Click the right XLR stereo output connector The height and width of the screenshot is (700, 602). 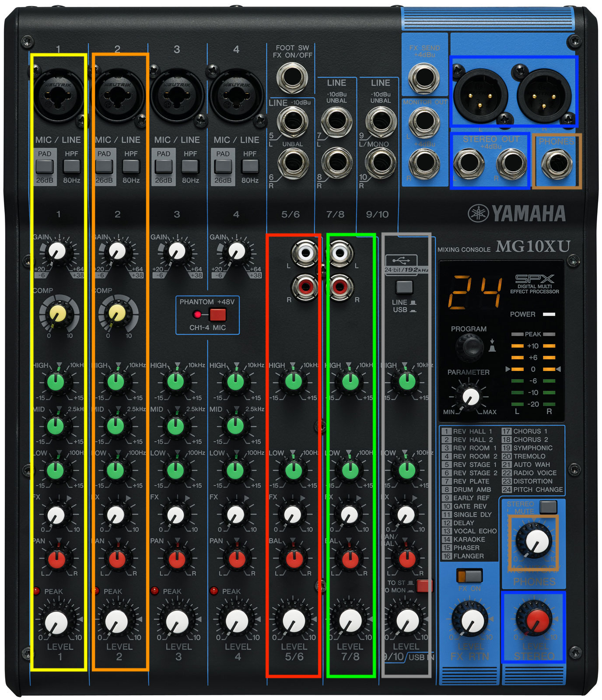point(544,95)
